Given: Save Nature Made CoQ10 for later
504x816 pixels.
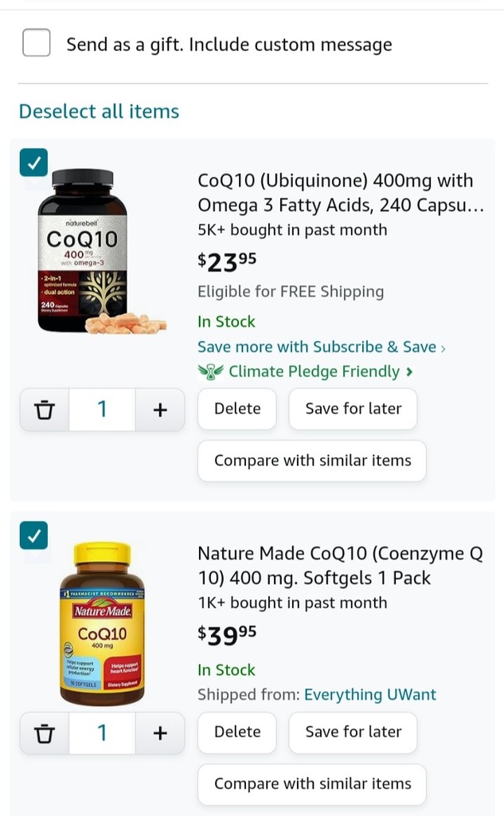Looking at the screenshot, I should point(354,732).
